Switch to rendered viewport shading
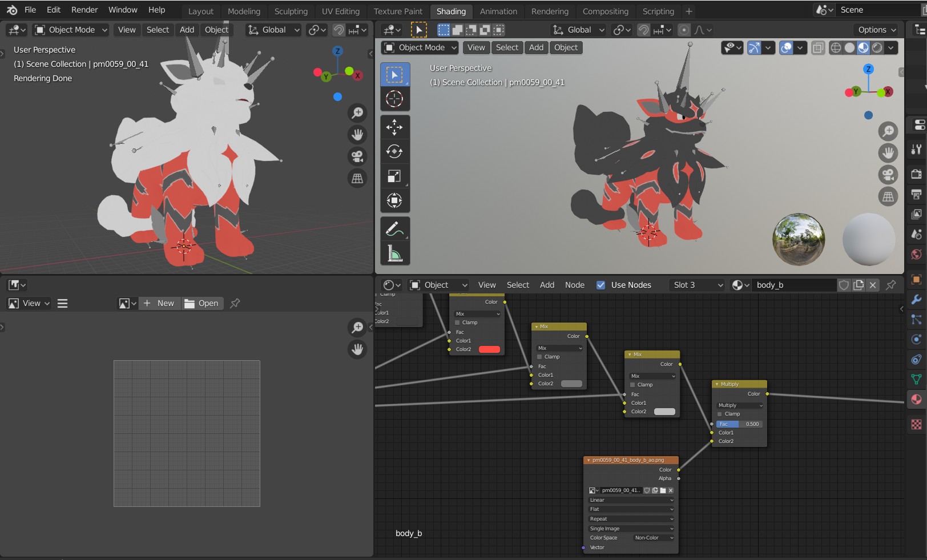This screenshot has height=560, width=927. (x=877, y=48)
